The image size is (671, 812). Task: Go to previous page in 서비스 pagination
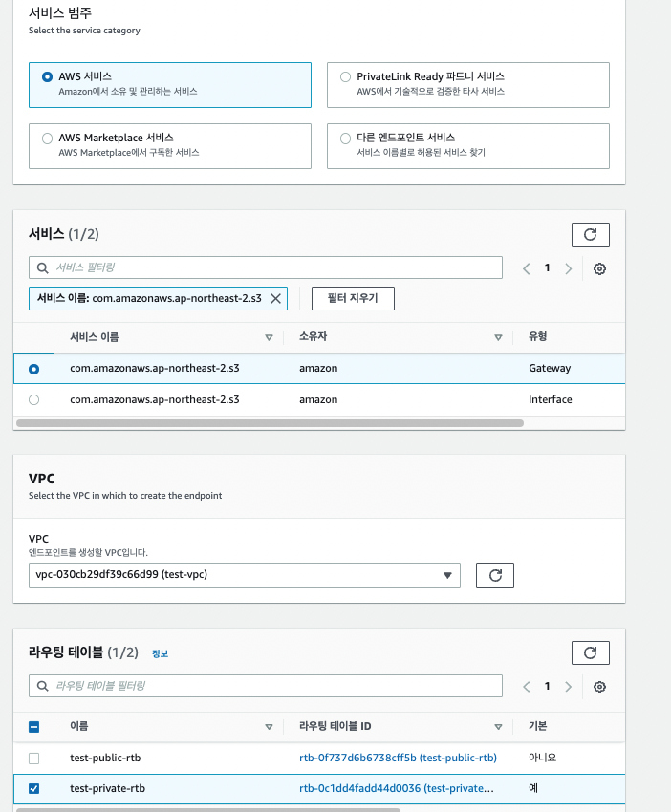coord(527,268)
